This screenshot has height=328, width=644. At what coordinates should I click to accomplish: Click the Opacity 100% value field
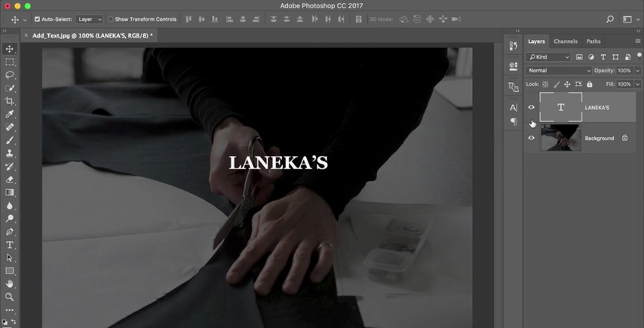[x=624, y=70]
